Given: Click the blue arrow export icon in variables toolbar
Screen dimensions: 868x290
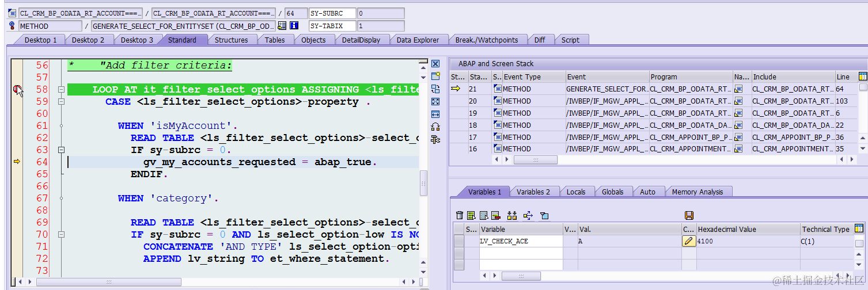Looking at the screenshot, I should click(x=528, y=216).
